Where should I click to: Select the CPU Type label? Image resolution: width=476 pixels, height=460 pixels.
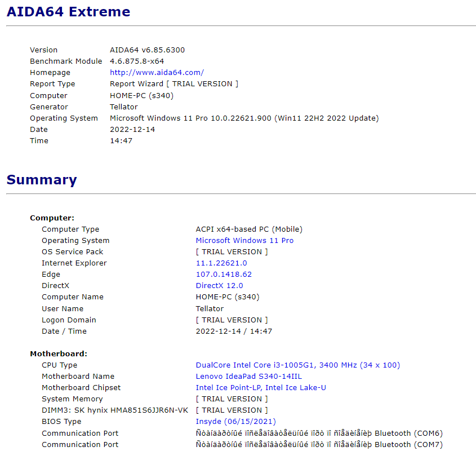coord(60,365)
